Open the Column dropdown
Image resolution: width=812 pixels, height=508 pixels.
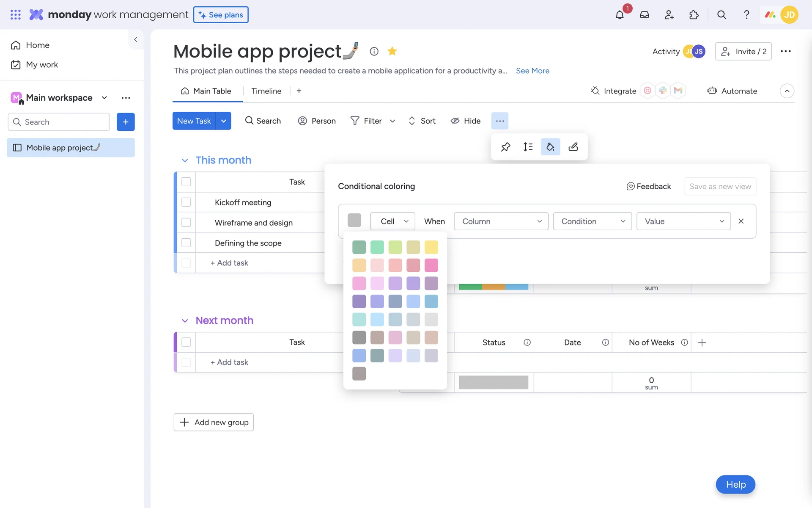501,221
